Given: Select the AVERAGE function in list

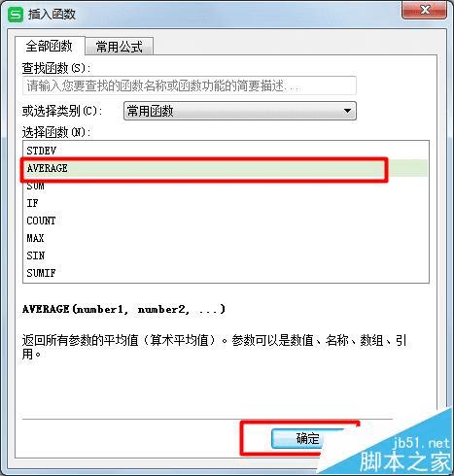Looking at the screenshot, I should (226, 168).
